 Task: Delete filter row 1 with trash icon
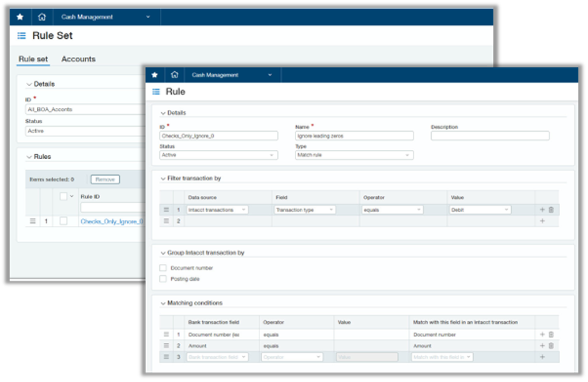(551, 210)
